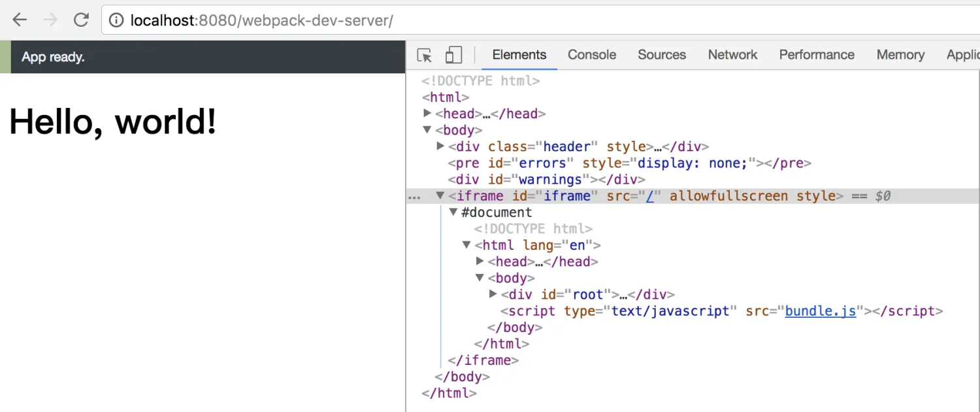The image size is (980, 412).
Task: Click the inner closing </html> tag in iframe
Action: click(x=502, y=344)
